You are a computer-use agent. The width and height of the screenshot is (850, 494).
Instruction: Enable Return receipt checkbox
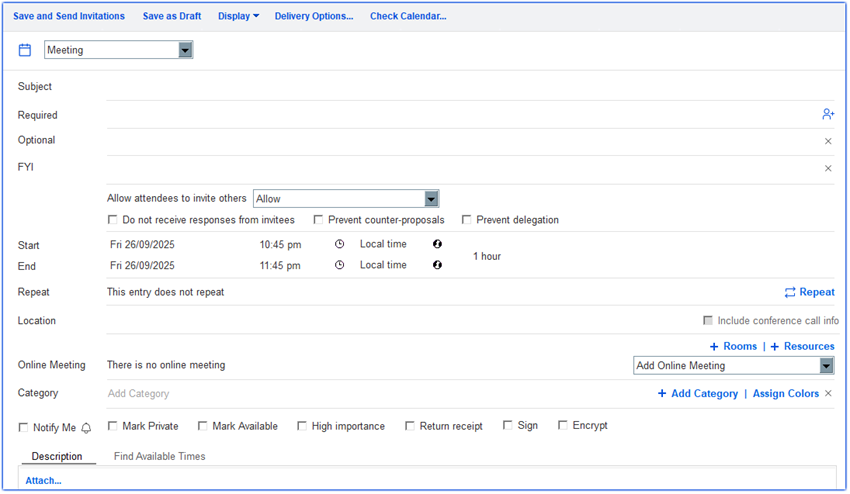tap(409, 426)
